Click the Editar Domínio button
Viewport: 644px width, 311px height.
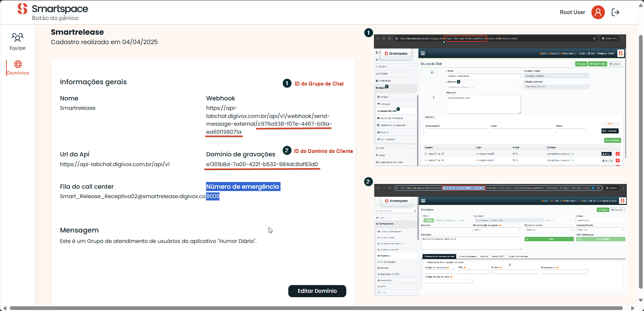[x=317, y=291]
